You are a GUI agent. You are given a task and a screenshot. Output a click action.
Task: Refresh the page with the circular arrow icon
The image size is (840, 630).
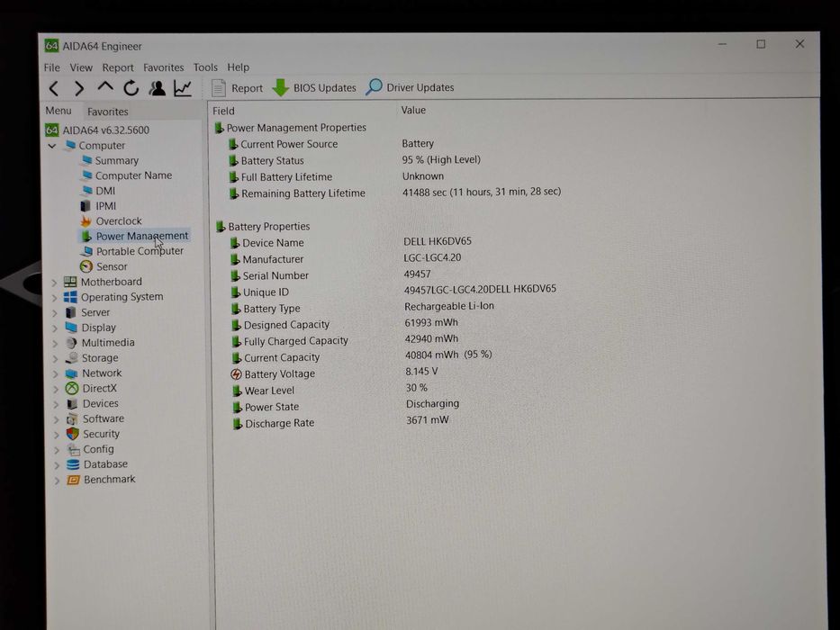[131, 88]
